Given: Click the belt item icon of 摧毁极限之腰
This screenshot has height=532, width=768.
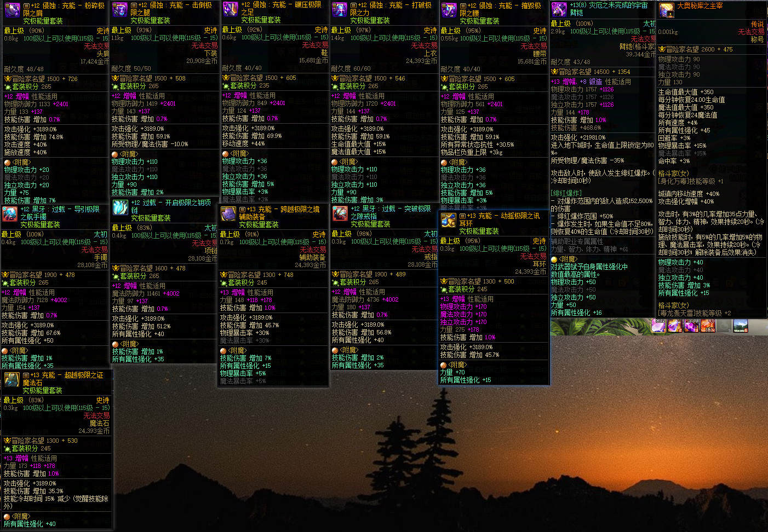Looking at the screenshot, I should 449,9.
